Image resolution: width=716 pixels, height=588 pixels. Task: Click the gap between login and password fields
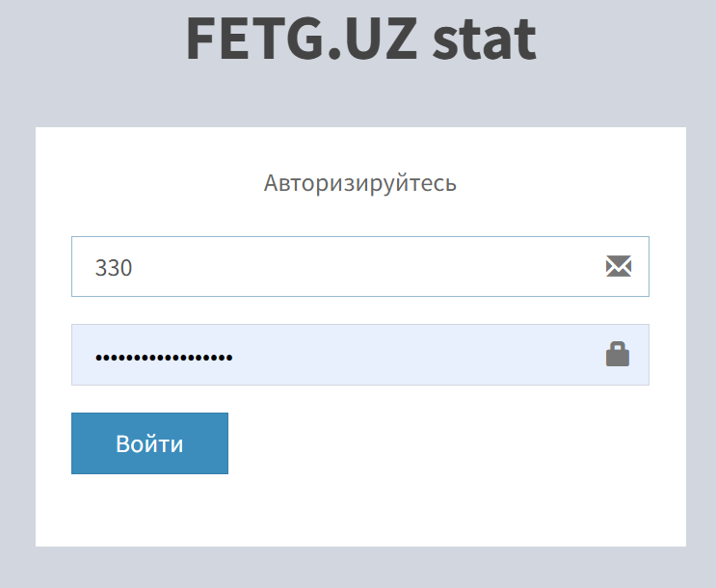(359, 310)
